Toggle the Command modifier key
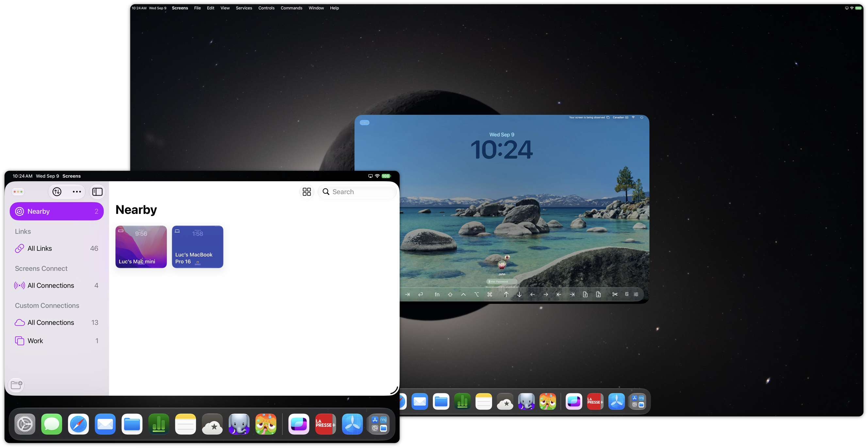 click(x=490, y=295)
